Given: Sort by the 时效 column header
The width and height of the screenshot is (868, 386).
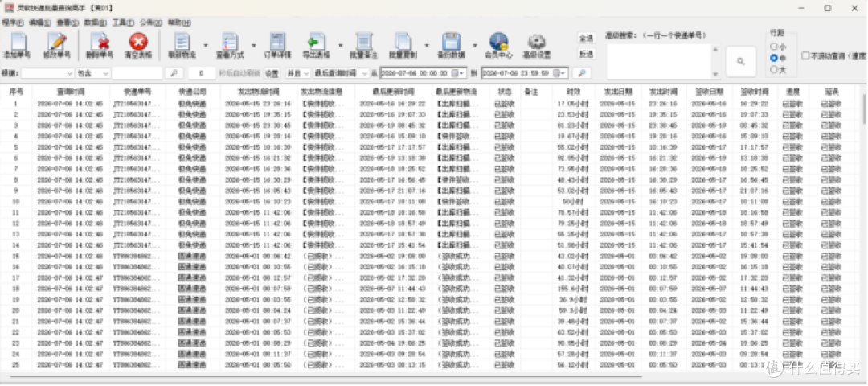Looking at the screenshot, I should [x=574, y=92].
